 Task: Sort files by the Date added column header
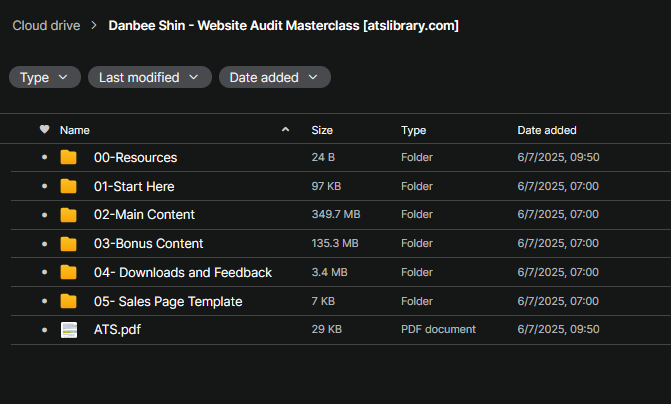click(546, 130)
